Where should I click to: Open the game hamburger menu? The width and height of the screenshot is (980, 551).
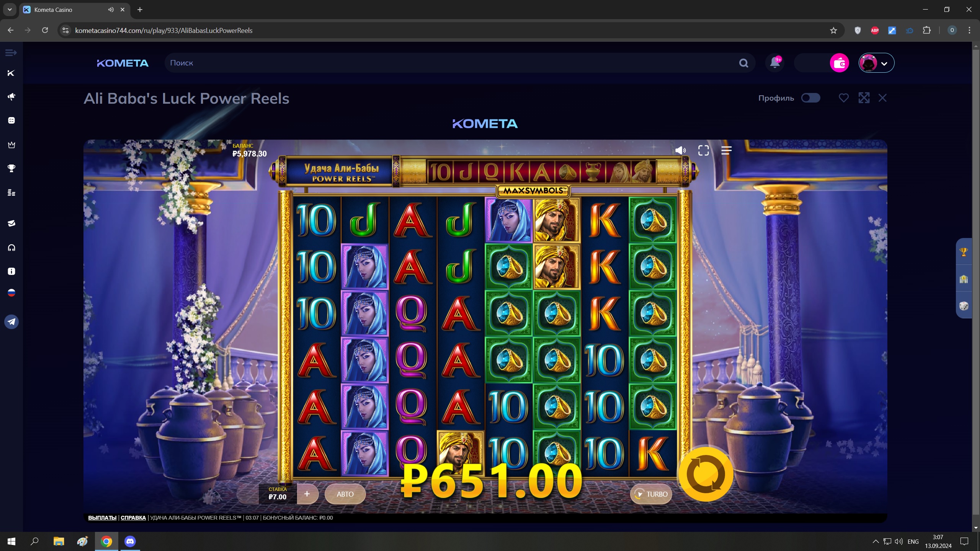(x=726, y=150)
